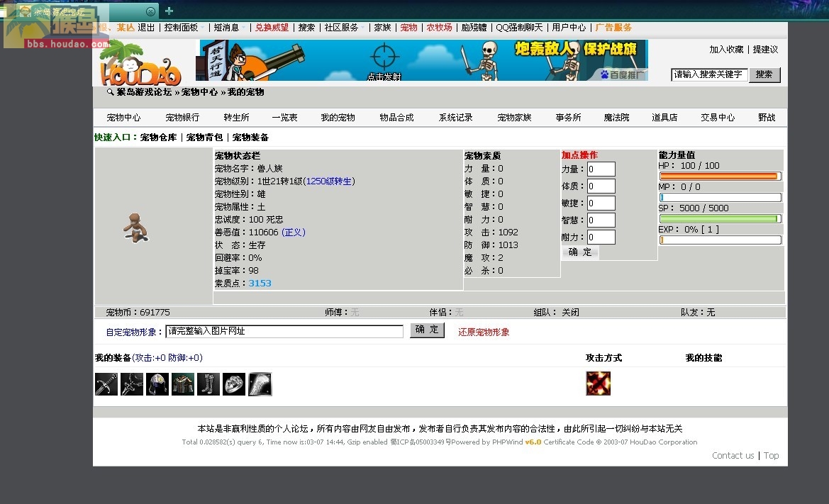This screenshot has width=829, height=504.
Task: Open 系统记录 tab
Action: point(456,117)
